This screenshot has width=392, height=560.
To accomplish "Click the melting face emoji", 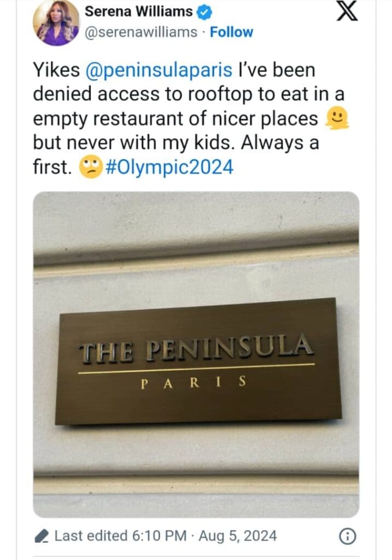I will 337,118.
